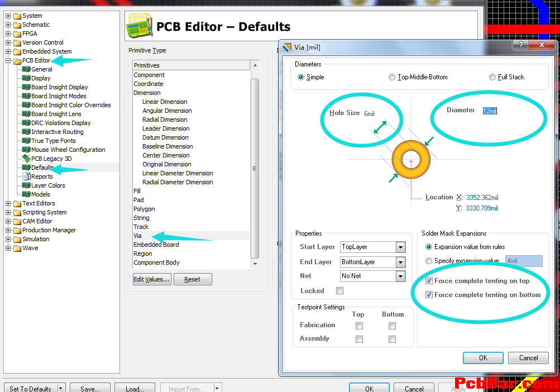Click the True Type Fonts icon
This screenshot has width=560, height=392.
26,140
